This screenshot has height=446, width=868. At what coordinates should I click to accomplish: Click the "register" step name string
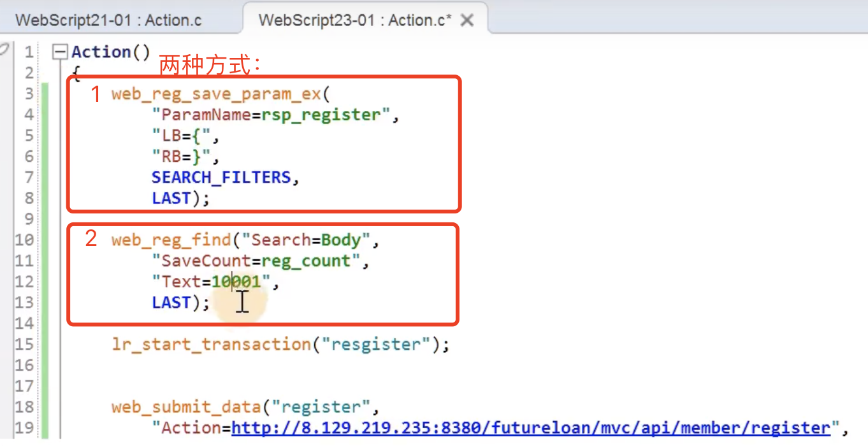coord(321,406)
